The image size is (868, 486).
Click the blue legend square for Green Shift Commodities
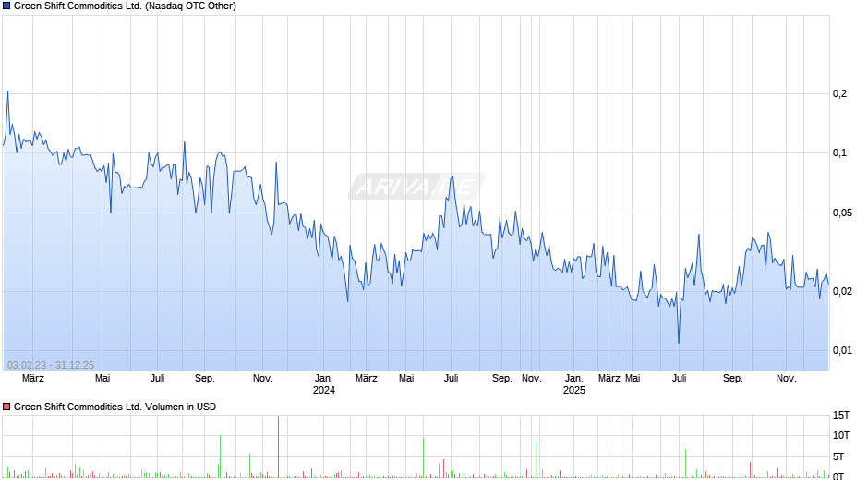[6, 6]
